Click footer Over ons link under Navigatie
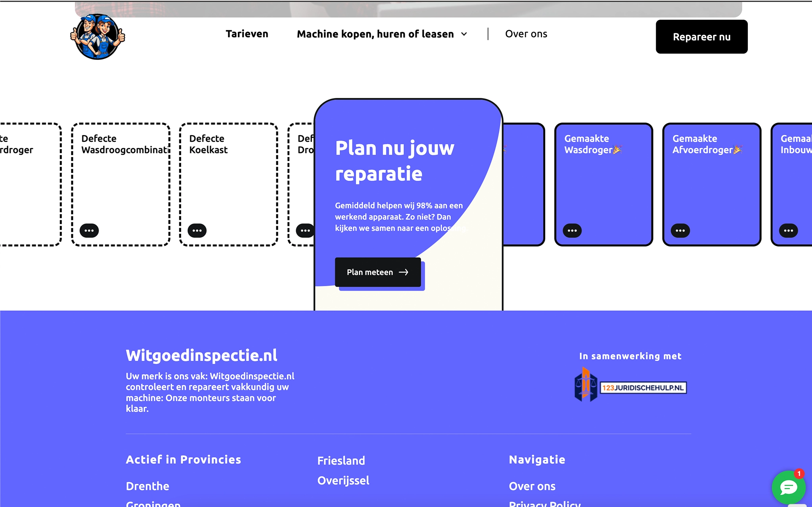The image size is (812, 507). 532,486
